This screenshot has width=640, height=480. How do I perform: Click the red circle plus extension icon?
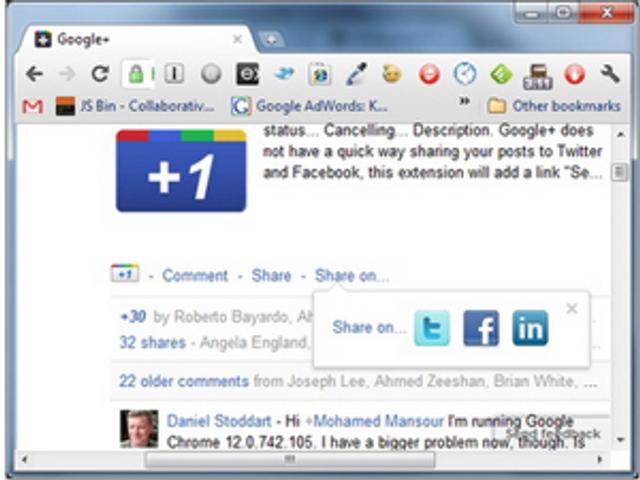pos(429,75)
